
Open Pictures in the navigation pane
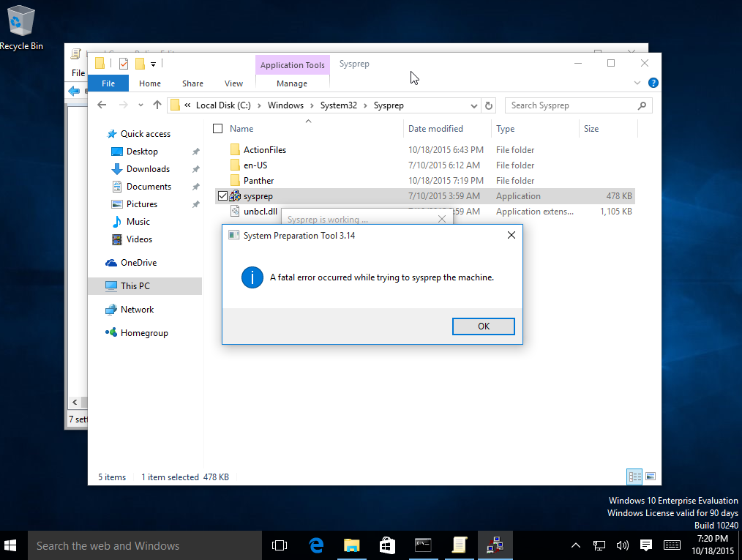141,204
